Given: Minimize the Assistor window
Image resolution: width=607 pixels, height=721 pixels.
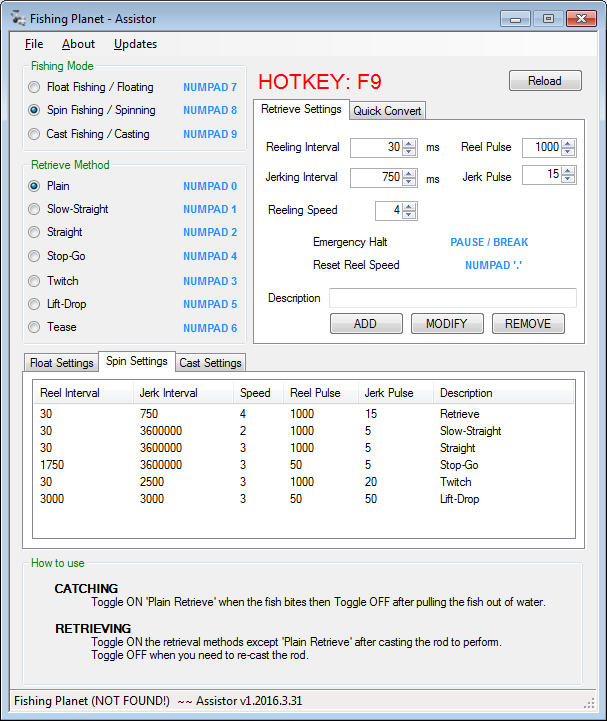Looking at the screenshot, I should (x=515, y=19).
